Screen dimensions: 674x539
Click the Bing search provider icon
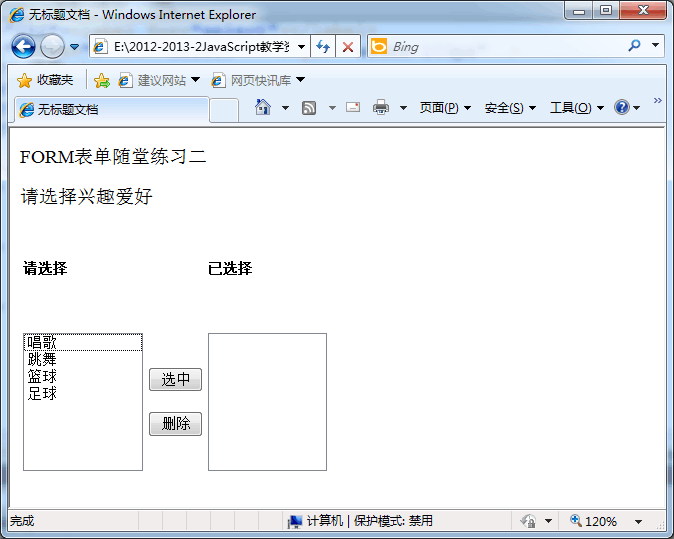379,46
